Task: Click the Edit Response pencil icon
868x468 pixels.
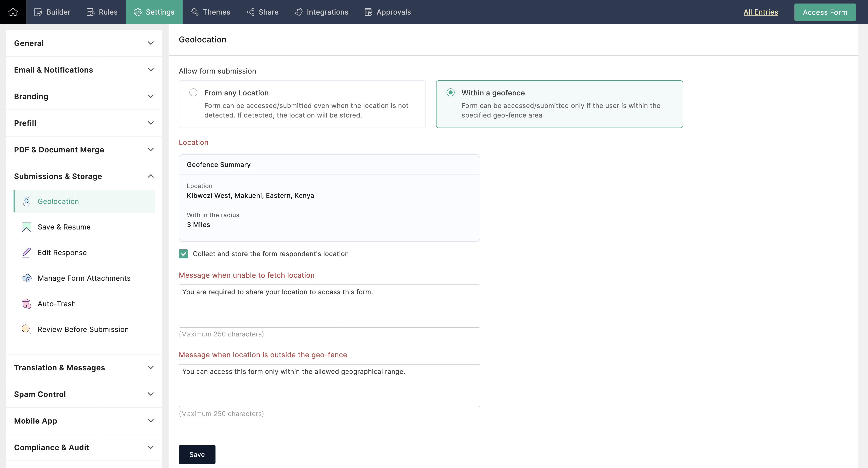Action: [x=27, y=252]
